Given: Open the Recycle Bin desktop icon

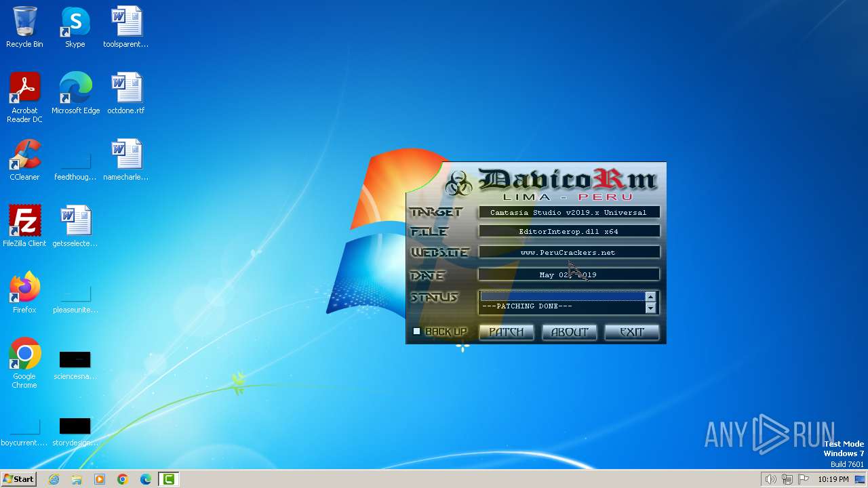Looking at the screenshot, I should click(24, 27).
